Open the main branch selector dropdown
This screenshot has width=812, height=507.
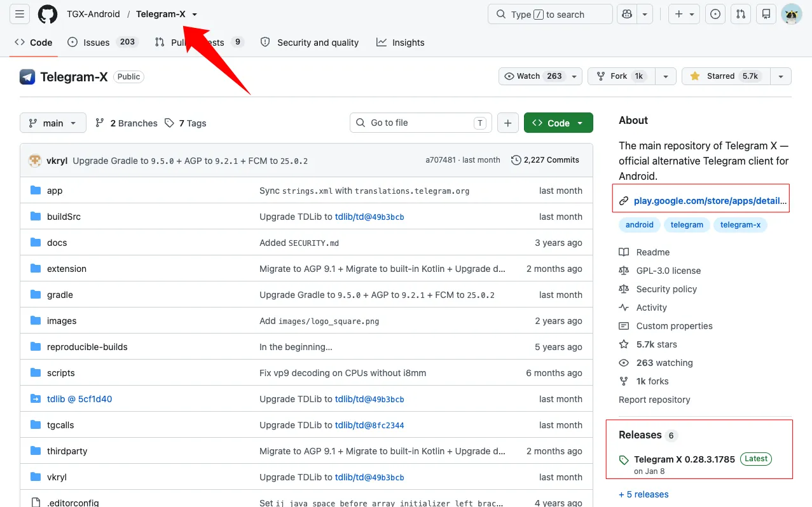[53, 123]
